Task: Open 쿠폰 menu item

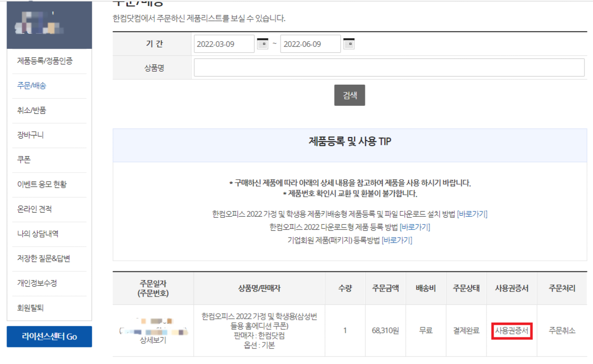Action: (x=23, y=159)
